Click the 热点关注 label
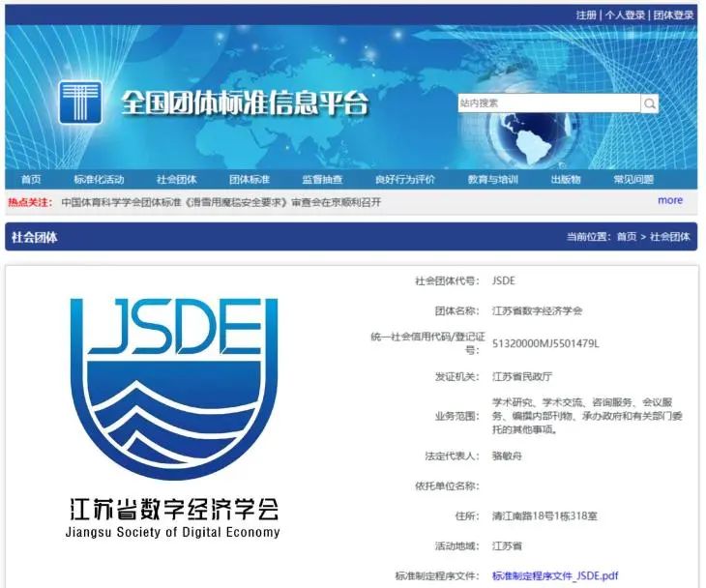Screen dimensions: 706x588 30,202
